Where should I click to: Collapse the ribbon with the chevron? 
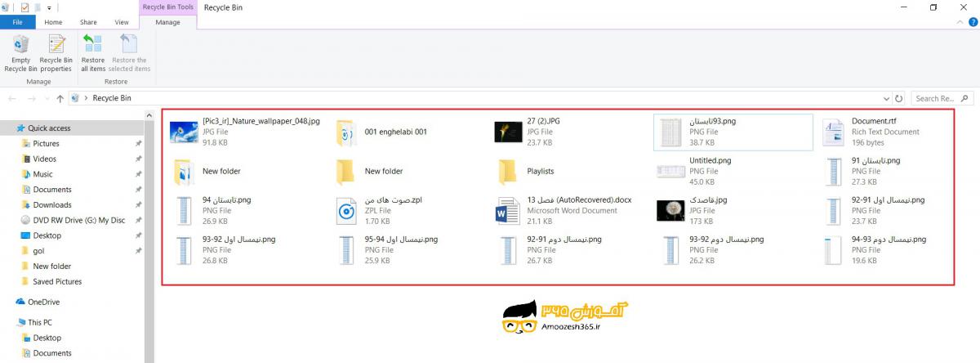(x=960, y=23)
